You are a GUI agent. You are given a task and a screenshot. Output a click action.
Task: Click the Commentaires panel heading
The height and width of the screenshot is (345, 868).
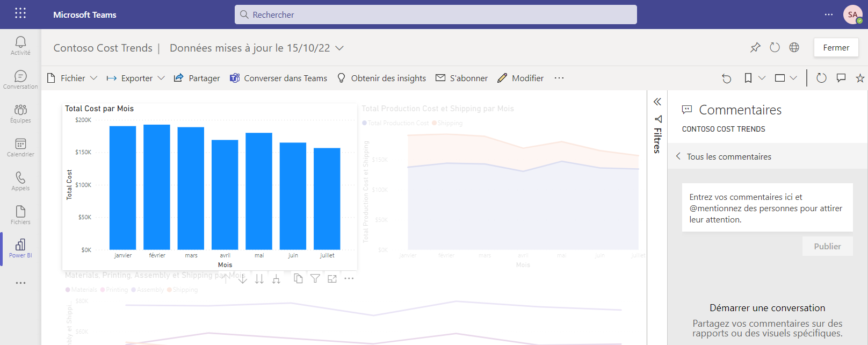(740, 110)
